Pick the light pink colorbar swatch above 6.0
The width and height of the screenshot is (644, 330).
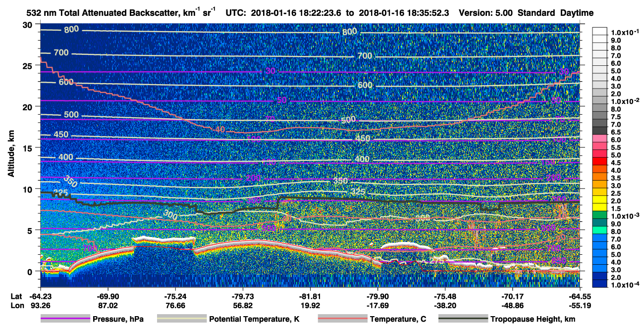pos(599,138)
